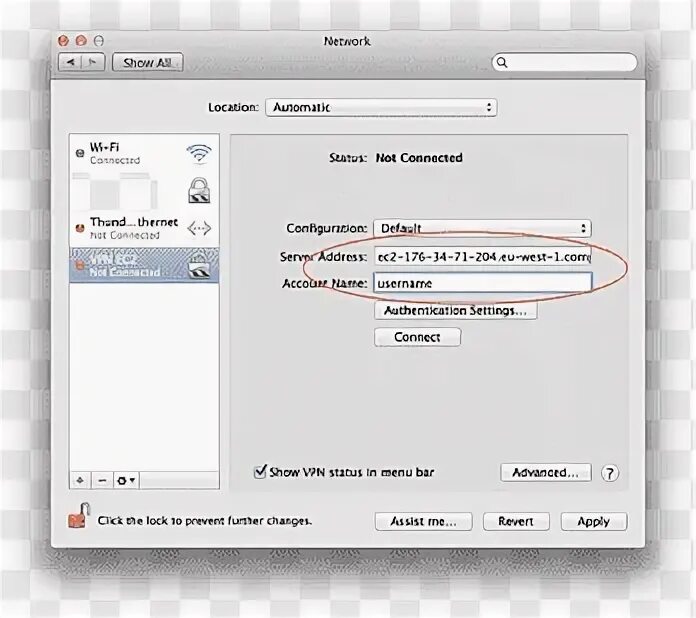Click the lock to prevent further changes

point(79,515)
